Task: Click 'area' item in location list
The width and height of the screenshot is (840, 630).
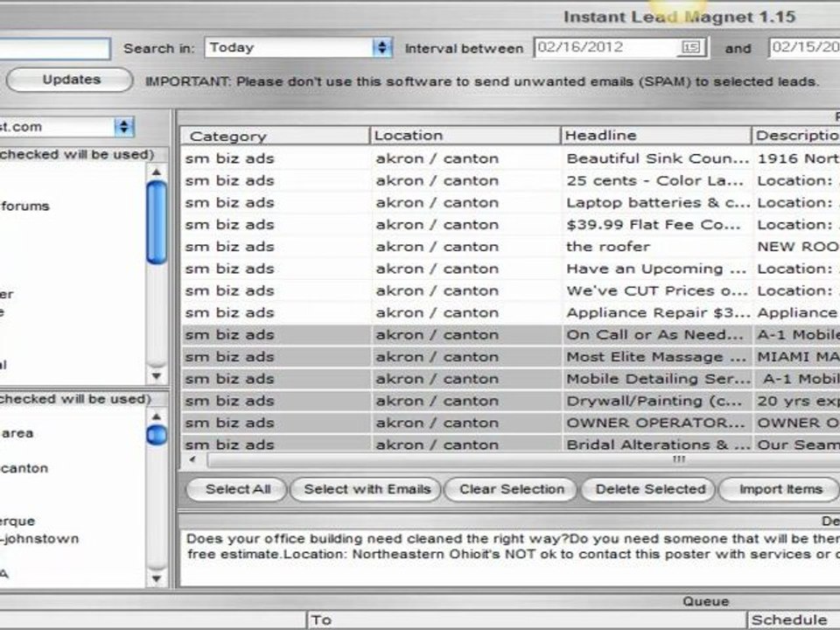Action: tap(17, 433)
